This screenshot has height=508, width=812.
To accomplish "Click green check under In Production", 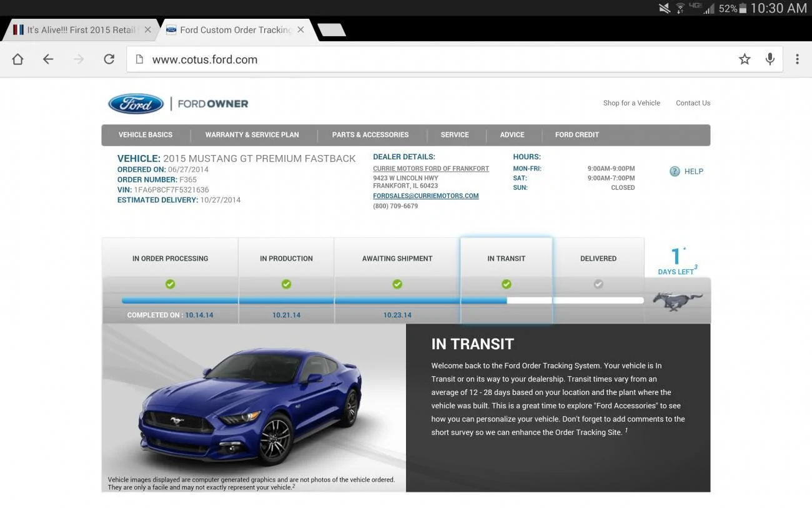I will (x=286, y=284).
